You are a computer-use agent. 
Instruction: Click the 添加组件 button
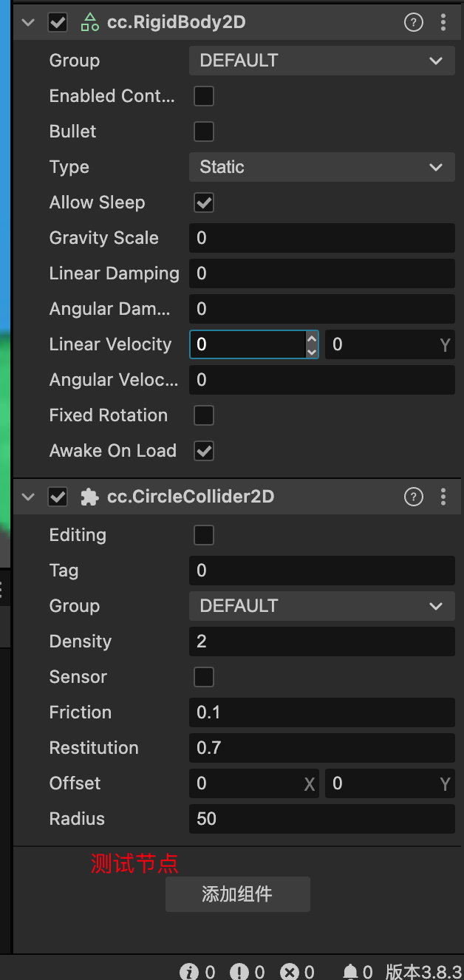tap(237, 894)
